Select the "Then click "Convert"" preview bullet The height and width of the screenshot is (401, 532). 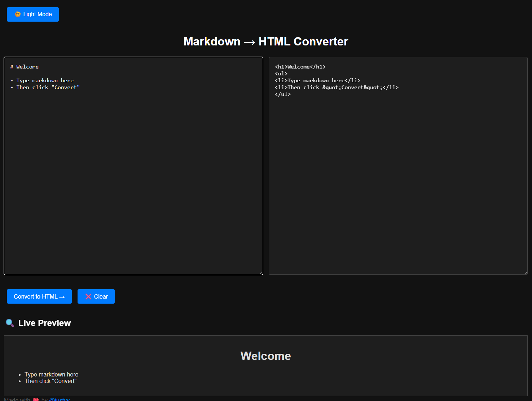pos(50,381)
